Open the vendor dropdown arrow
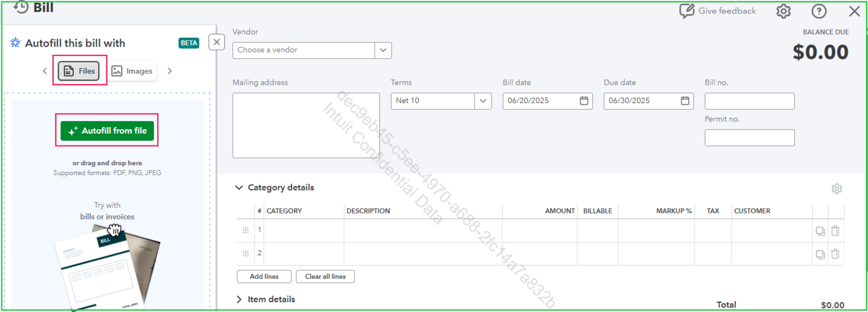This screenshot has width=868, height=312. [x=383, y=50]
